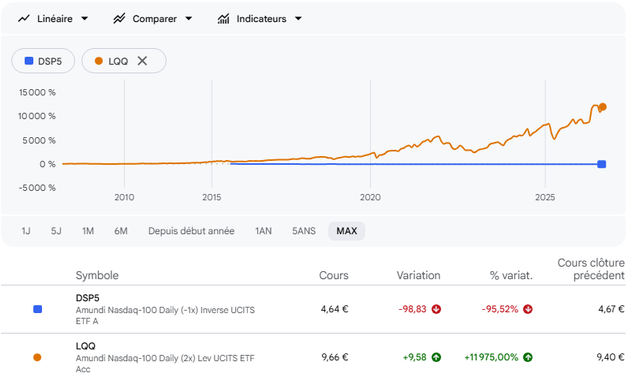The image size is (640, 388).
Task: Click the blue DSP5 endpoint marker on chart
Action: point(602,164)
